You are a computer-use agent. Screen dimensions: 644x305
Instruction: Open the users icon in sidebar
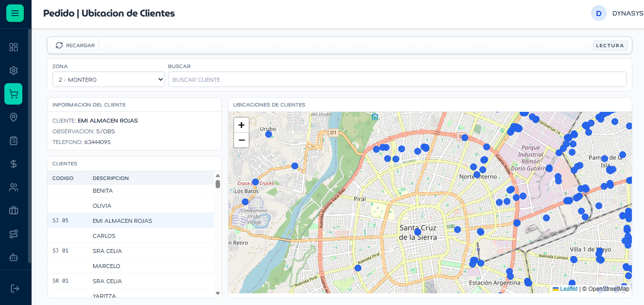click(x=14, y=187)
